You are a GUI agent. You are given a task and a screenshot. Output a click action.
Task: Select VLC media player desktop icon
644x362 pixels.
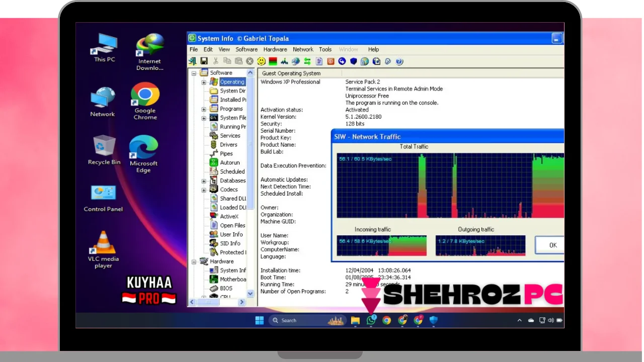point(103,250)
